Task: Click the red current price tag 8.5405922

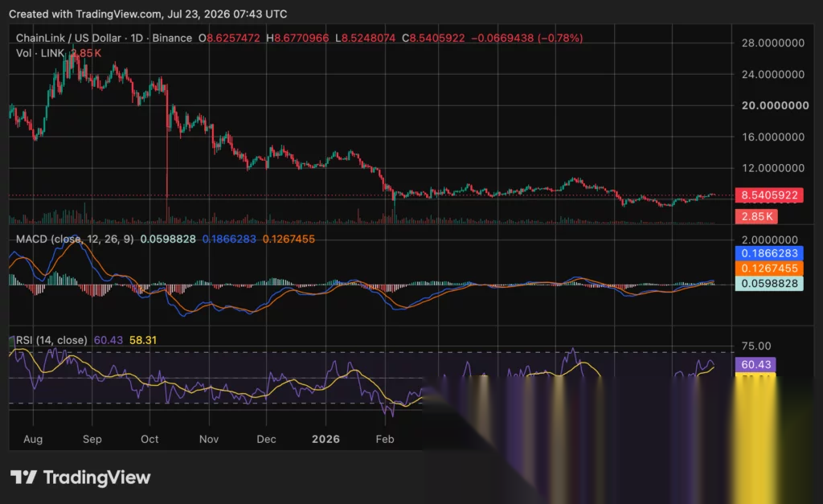Action: pyautogui.click(x=769, y=195)
